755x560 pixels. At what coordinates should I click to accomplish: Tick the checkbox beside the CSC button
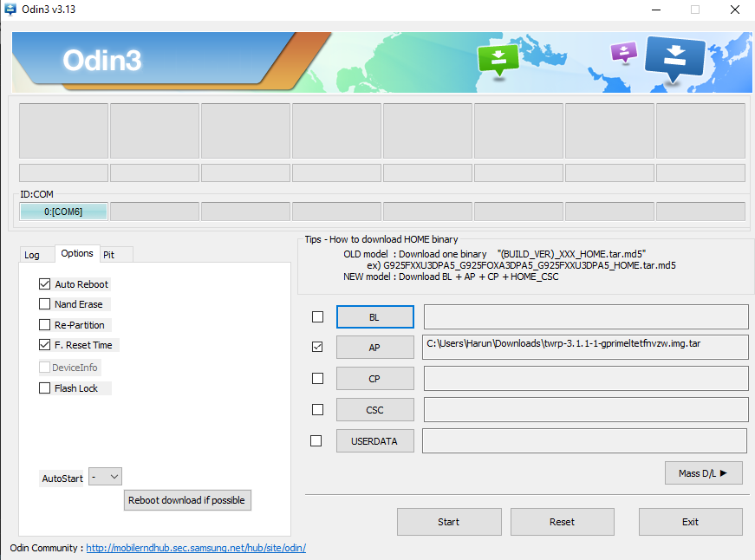317,410
